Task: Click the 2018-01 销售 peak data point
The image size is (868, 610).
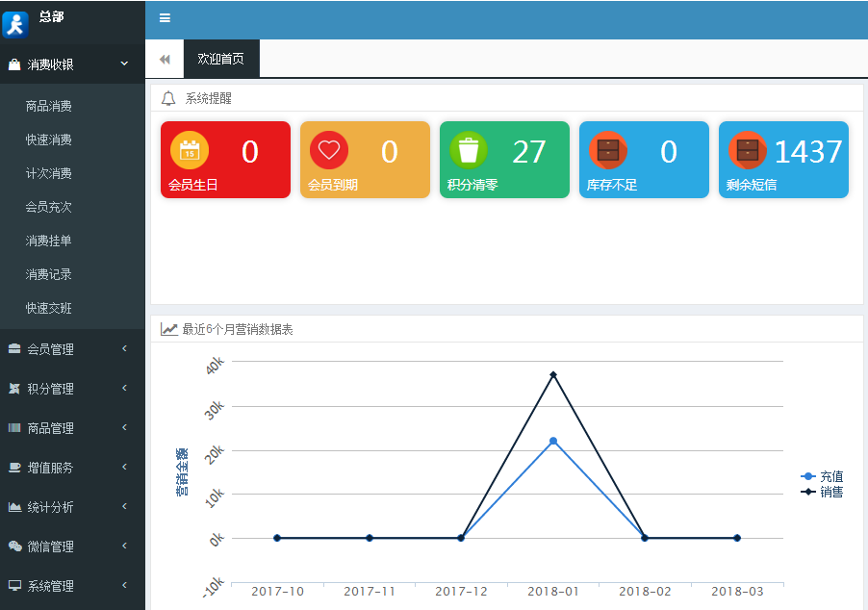Action: coord(553,374)
